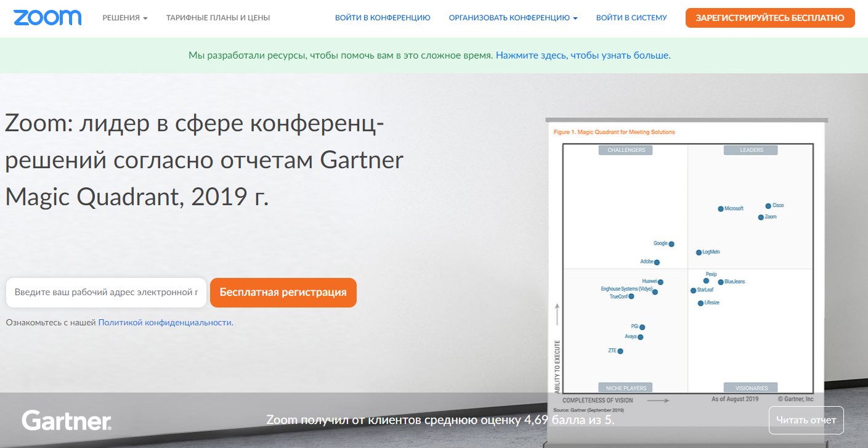Image resolution: width=868 pixels, height=448 pixels.
Task: Expand Организовать конференцию dropdown
Action: 513,18
